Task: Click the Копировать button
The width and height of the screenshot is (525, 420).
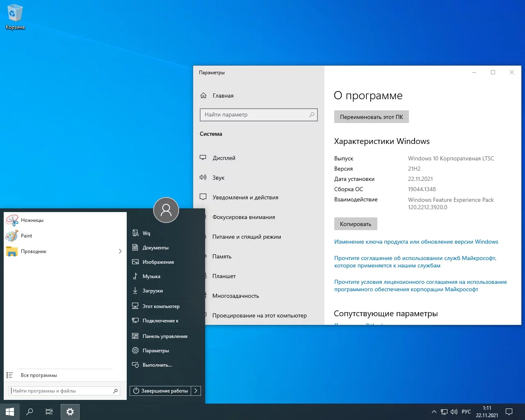Action: click(x=356, y=224)
